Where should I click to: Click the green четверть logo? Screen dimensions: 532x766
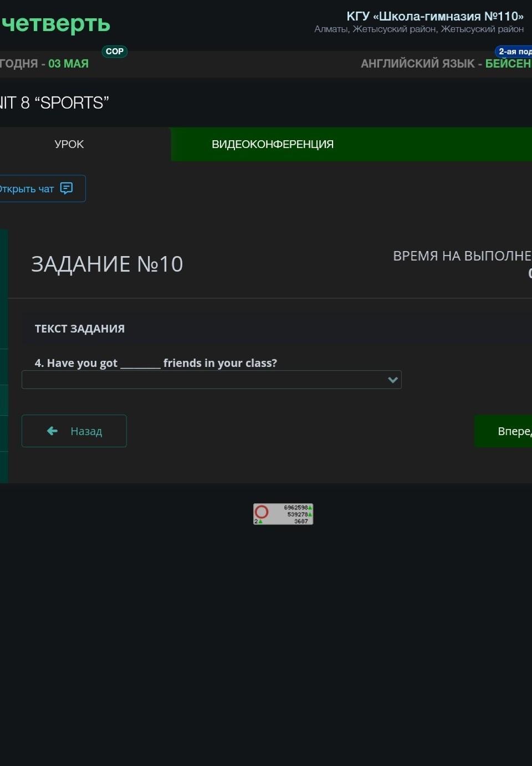point(55,24)
